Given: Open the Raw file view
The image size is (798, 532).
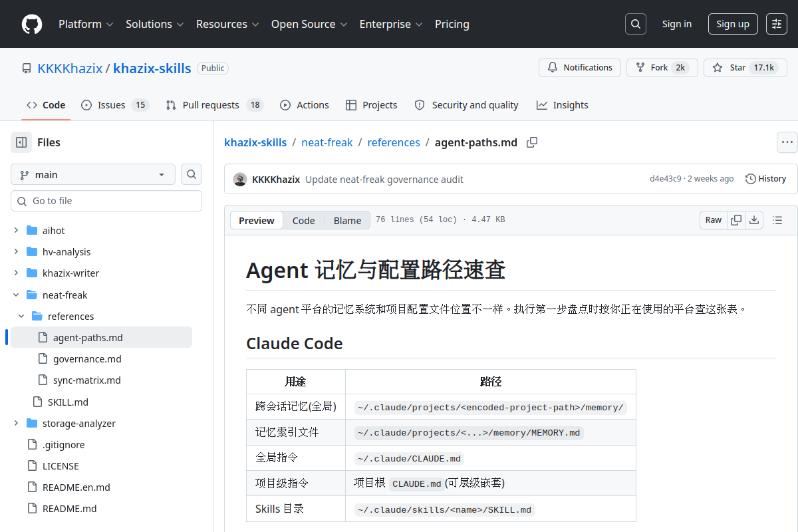Looking at the screenshot, I should click(714, 220).
